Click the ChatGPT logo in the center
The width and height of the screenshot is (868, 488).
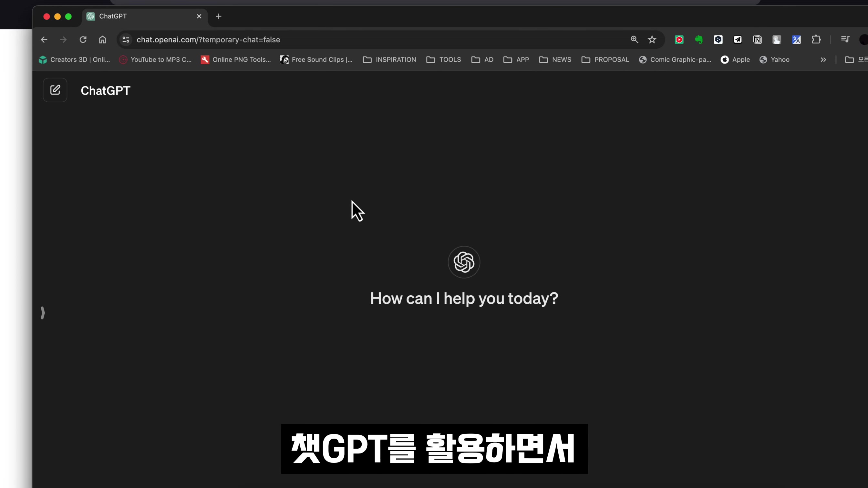click(464, 262)
